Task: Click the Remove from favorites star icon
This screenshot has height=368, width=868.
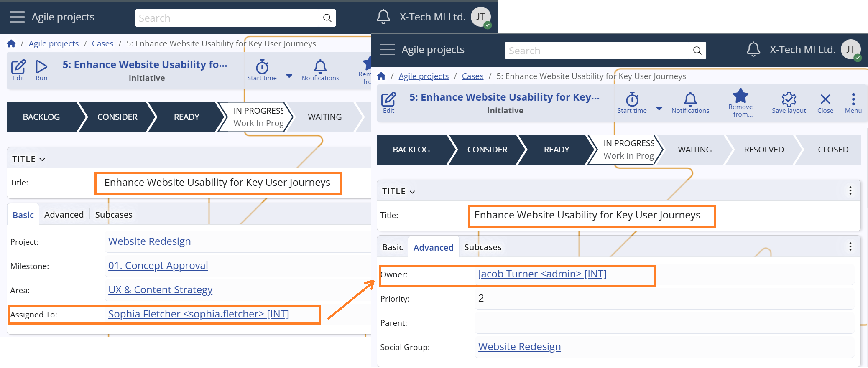Action: (x=740, y=96)
